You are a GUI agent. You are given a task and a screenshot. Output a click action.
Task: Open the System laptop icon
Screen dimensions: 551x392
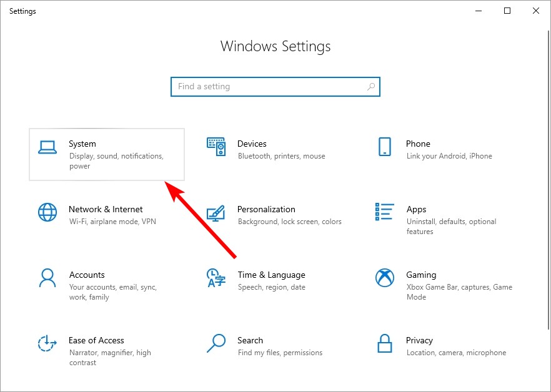tap(47, 147)
